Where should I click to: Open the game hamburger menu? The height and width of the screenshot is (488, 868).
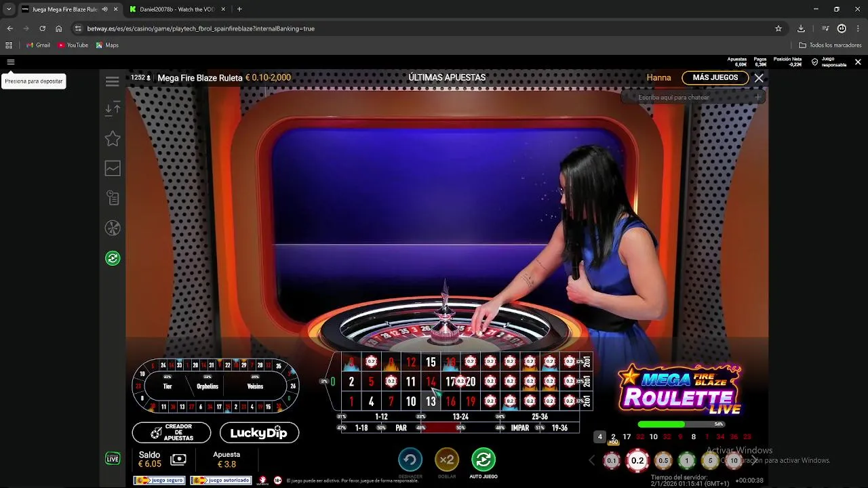pos(113,81)
